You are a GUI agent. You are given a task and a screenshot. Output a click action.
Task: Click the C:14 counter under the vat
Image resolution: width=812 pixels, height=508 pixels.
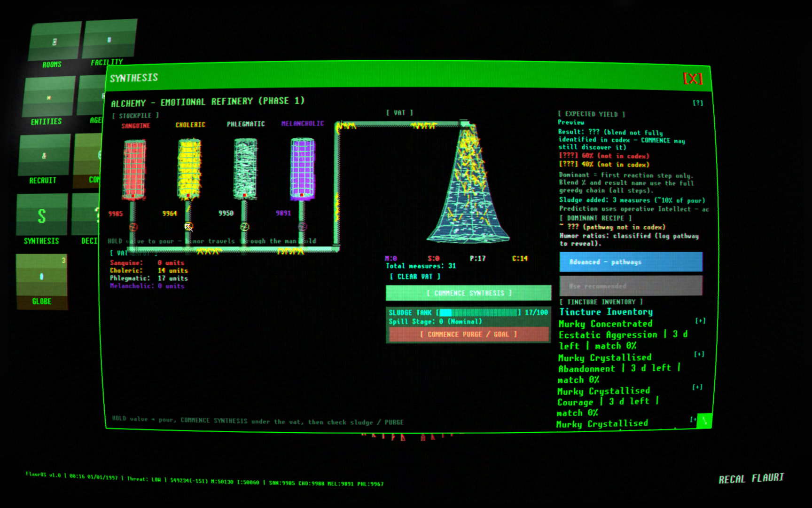pos(520,258)
